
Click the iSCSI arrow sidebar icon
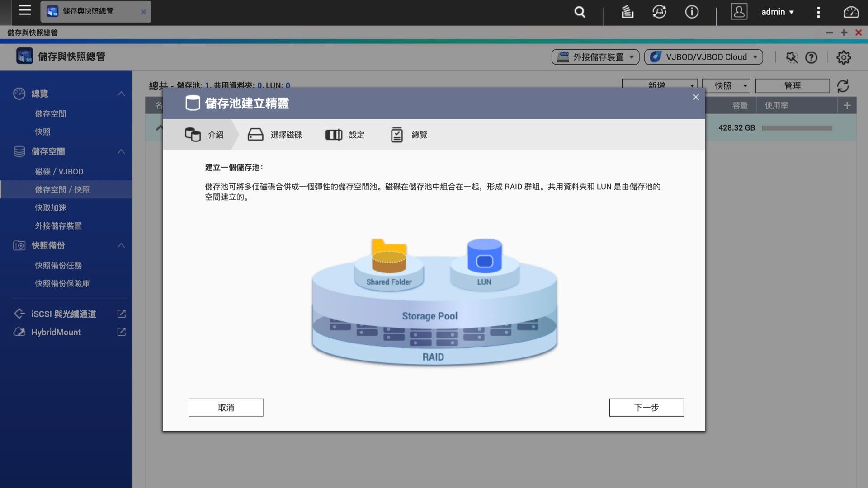[19, 314]
